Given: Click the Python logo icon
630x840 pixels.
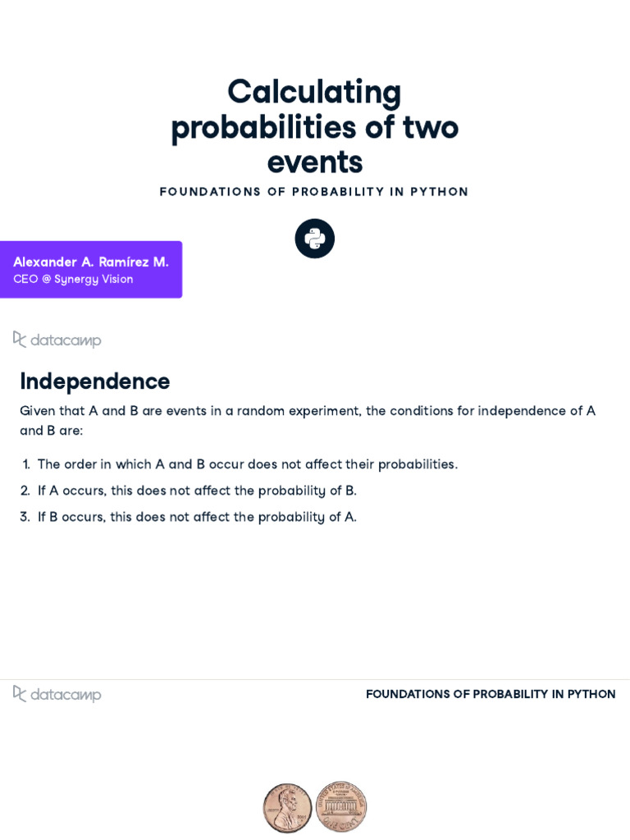Looking at the screenshot, I should tap(315, 239).
